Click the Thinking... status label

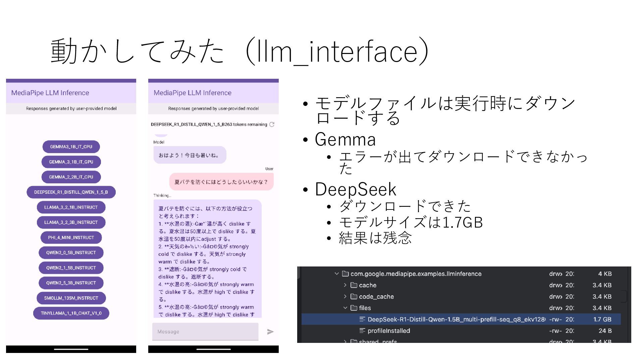162,195
